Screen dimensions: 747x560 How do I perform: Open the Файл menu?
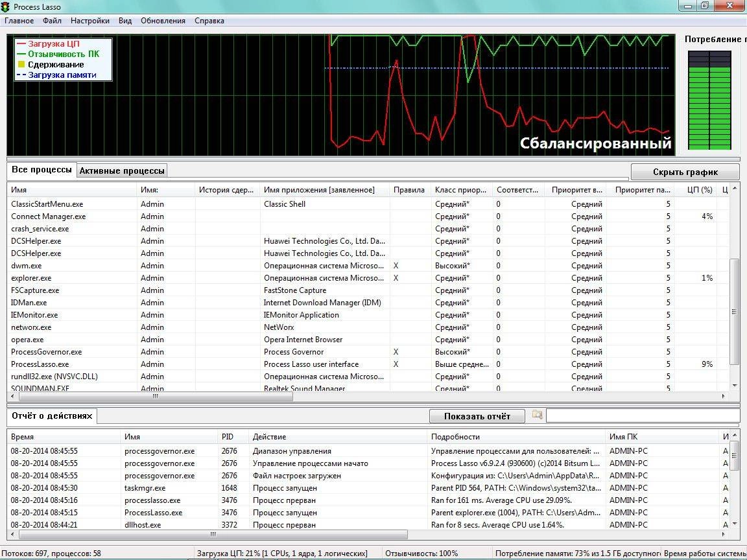(x=52, y=21)
